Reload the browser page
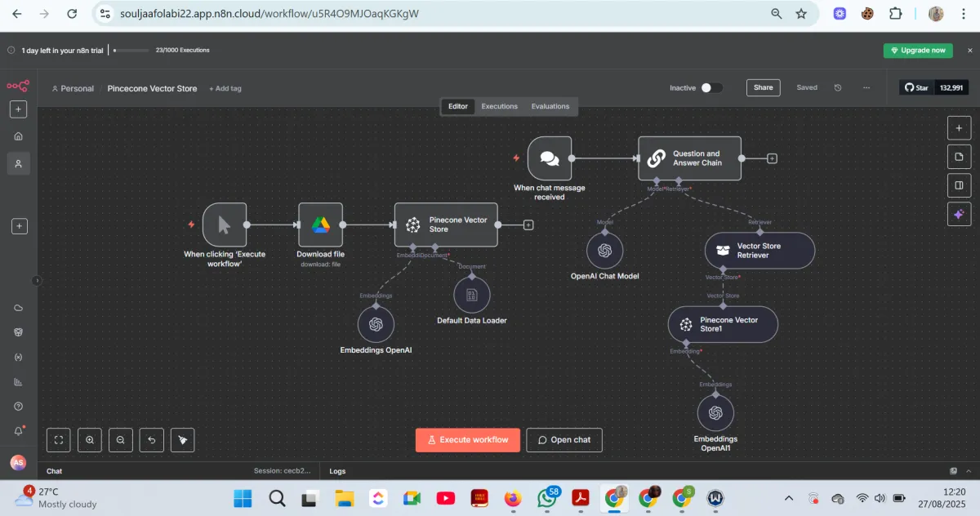This screenshot has width=980, height=516. pos(73,14)
